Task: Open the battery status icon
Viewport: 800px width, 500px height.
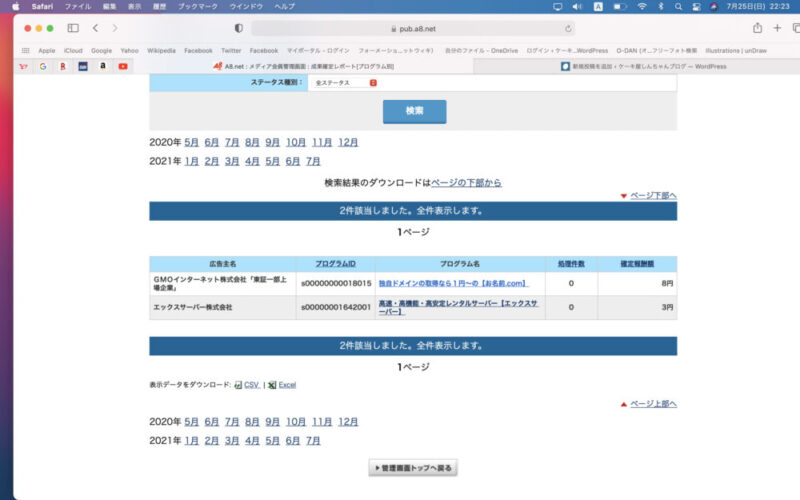Action: click(620, 7)
